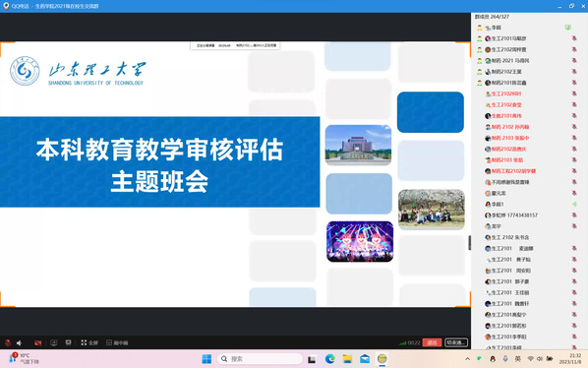Click muted mic icon beside 制药 2021 member
This screenshot has height=368, width=588.
[574, 60]
